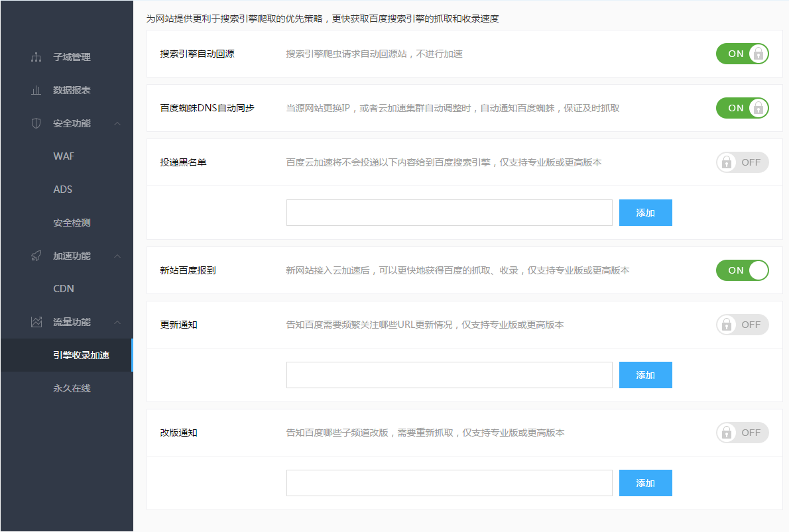The height and width of the screenshot is (532, 789).
Task: Click description starting 告知百度哪些子频道改版
Action: pos(425,433)
